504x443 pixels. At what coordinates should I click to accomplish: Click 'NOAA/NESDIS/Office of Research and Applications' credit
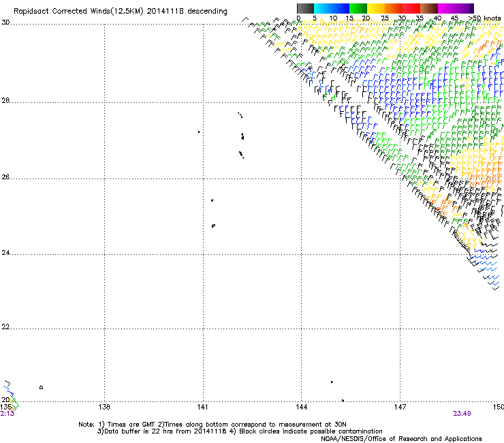coord(401,439)
